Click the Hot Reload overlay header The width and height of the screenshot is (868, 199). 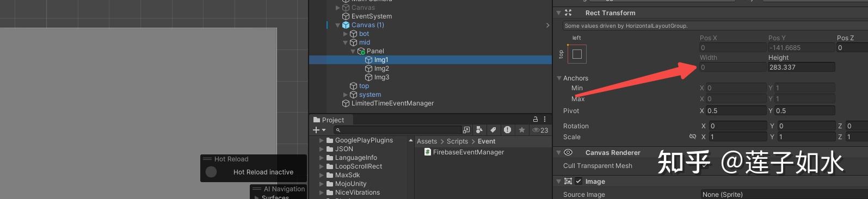(253, 159)
